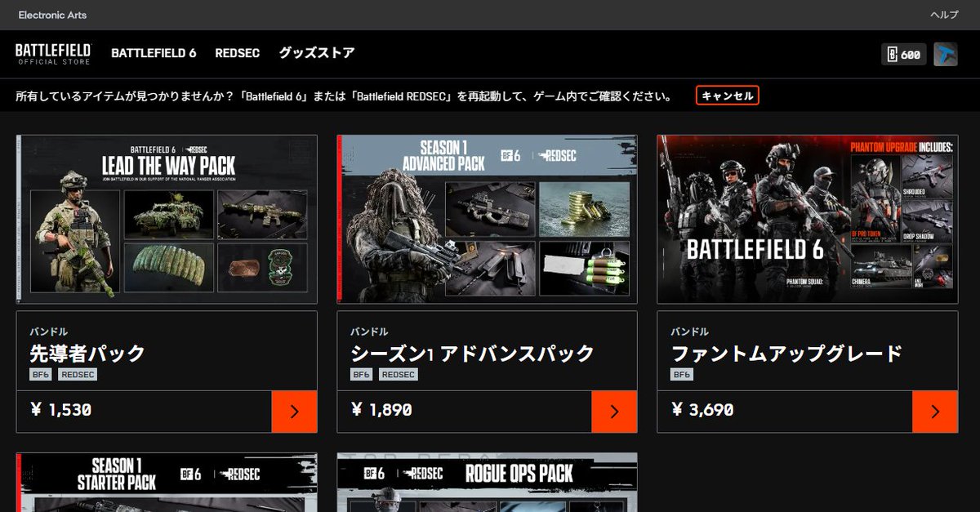Open the BATTLEFIELD 6 menu item
Image resolution: width=980 pixels, height=512 pixels.
pos(154,53)
